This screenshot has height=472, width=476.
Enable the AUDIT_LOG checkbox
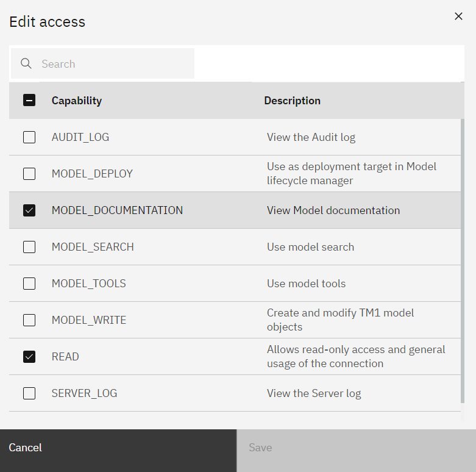pos(29,137)
